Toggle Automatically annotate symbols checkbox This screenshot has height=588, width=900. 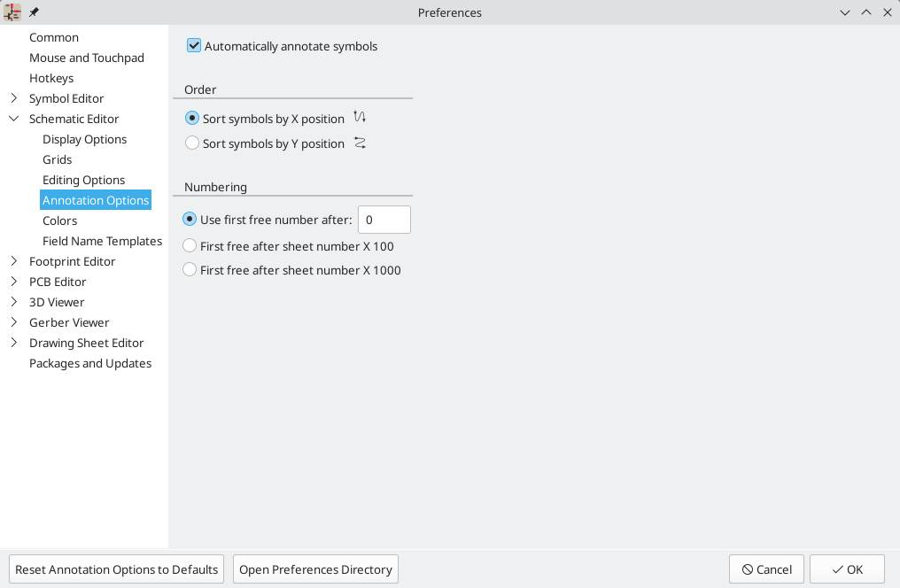coord(194,46)
